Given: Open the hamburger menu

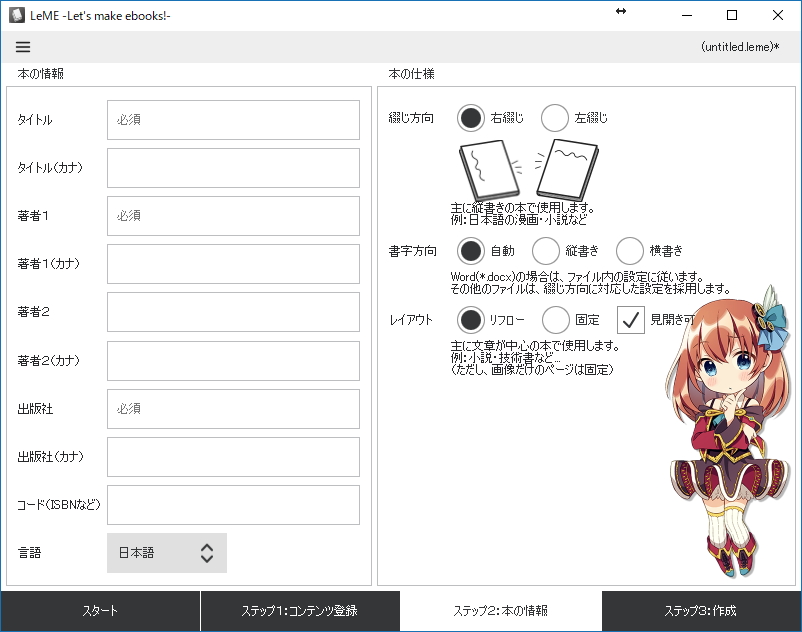Looking at the screenshot, I should (22, 46).
